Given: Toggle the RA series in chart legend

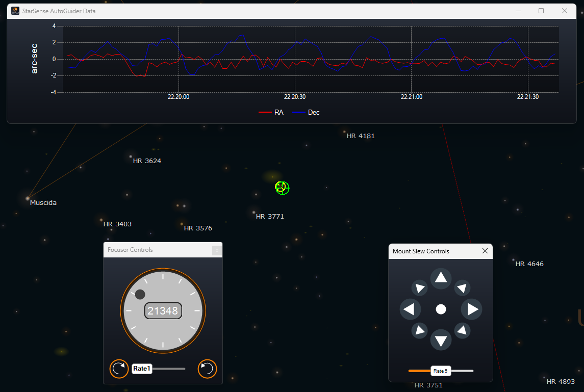Looking at the screenshot, I should tap(271, 113).
